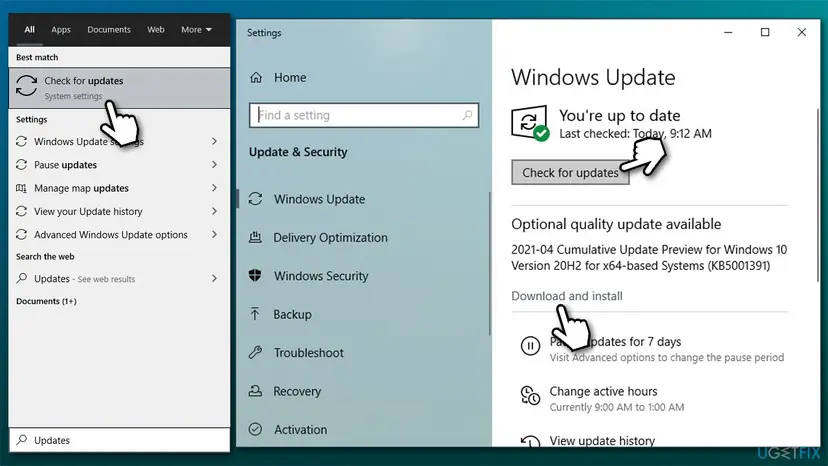
Task: Open Troubleshoot settings page
Action: pos(308,352)
